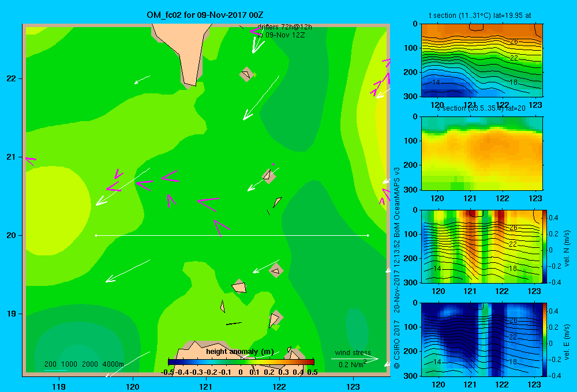Click longitude label 123 on main map
This screenshot has height=392, width=577.
[x=353, y=386]
